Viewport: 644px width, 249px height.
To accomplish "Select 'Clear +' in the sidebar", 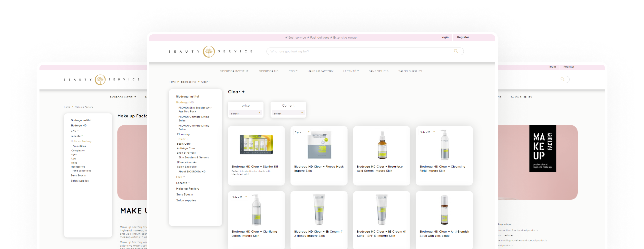I will [183, 139].
